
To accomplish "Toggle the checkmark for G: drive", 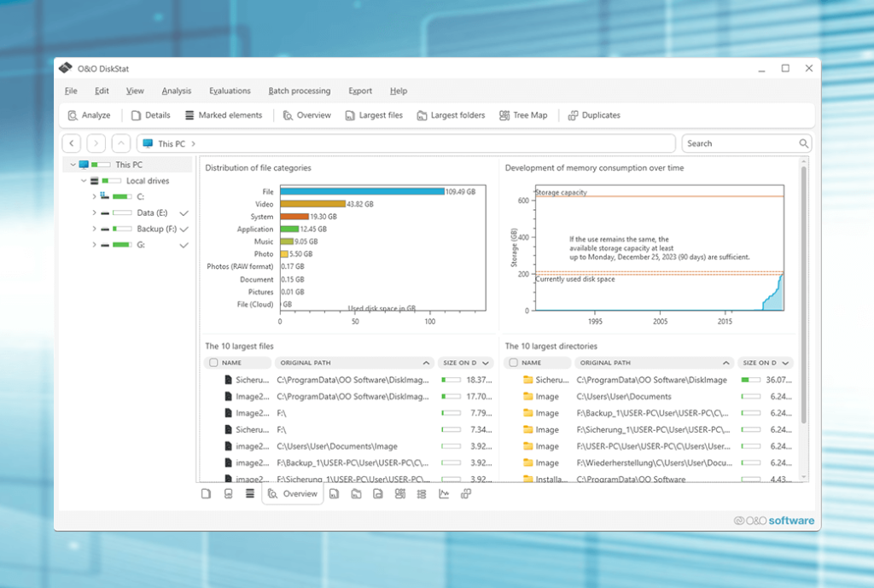I will tap(184, 245).
